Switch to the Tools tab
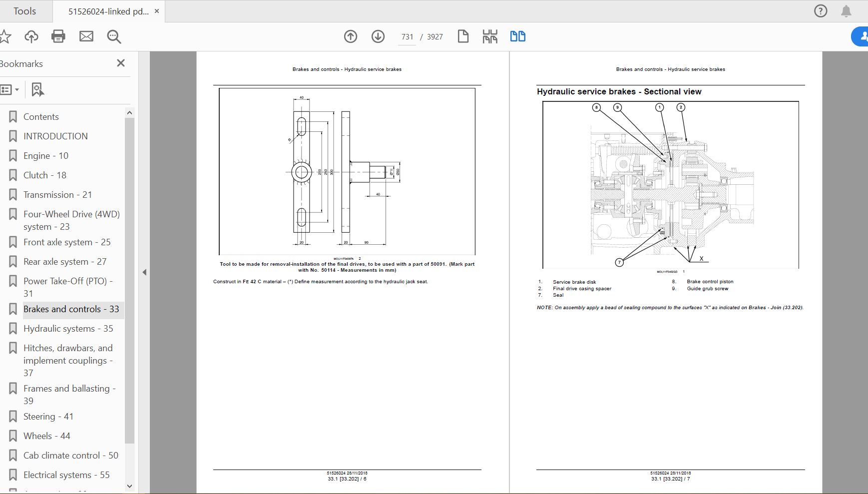The width and height of the screenshot is (868, 494). point(25,11)
